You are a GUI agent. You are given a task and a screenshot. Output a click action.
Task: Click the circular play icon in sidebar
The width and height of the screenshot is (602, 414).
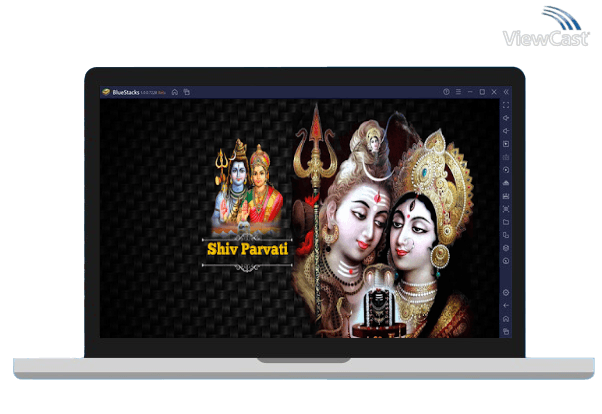[506, 170]
